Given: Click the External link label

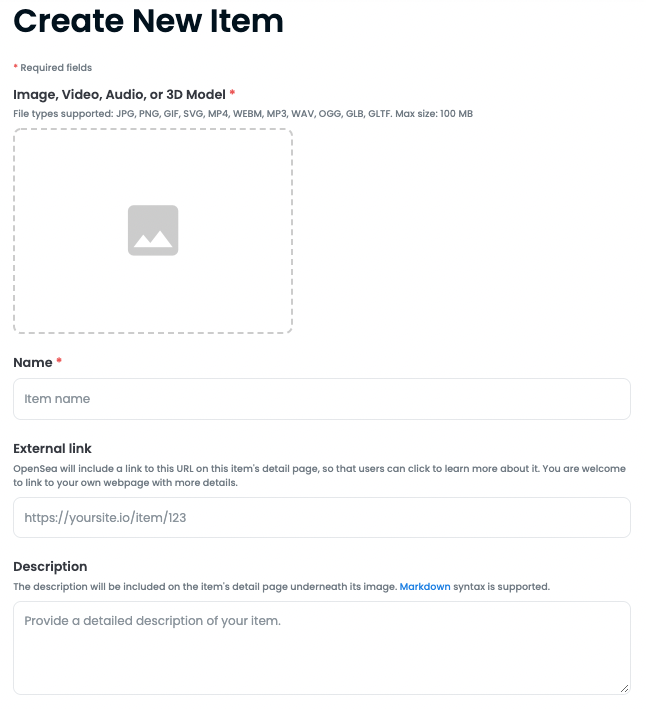Looking at the screenshot, I should [52, 449].
